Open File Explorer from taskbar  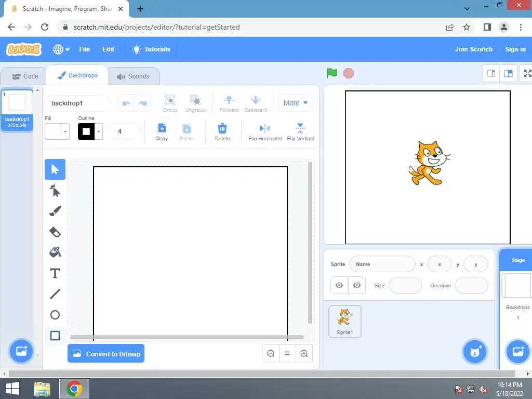pos(42,389)
